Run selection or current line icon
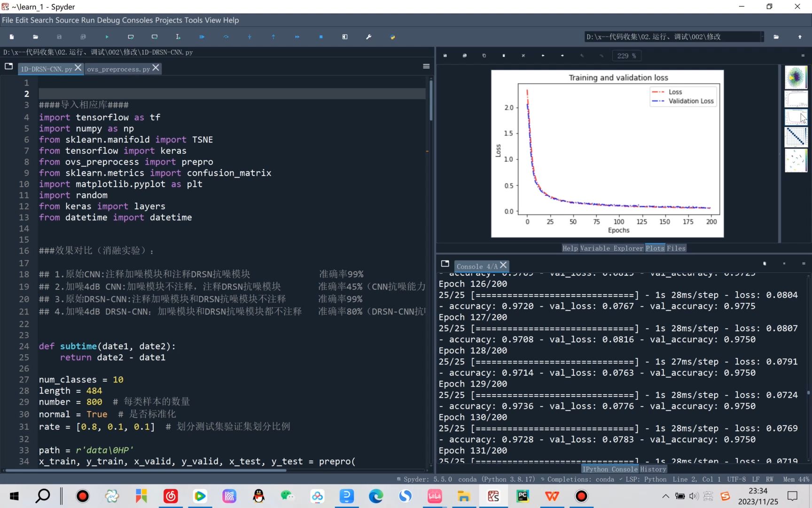 click(178, 37)
